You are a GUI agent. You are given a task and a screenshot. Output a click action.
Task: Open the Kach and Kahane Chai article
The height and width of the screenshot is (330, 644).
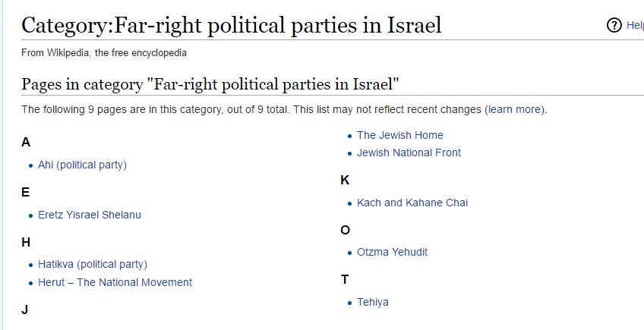pos(412,203)
